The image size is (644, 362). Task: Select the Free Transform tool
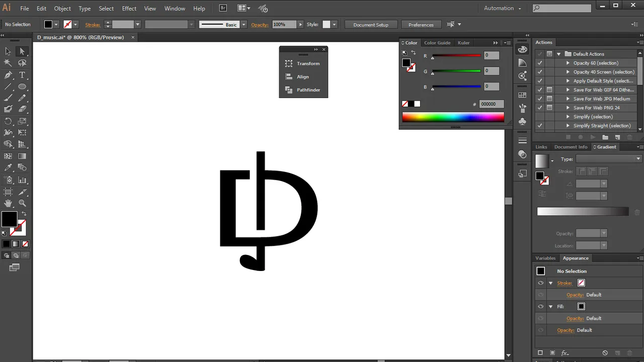(22, 133)
